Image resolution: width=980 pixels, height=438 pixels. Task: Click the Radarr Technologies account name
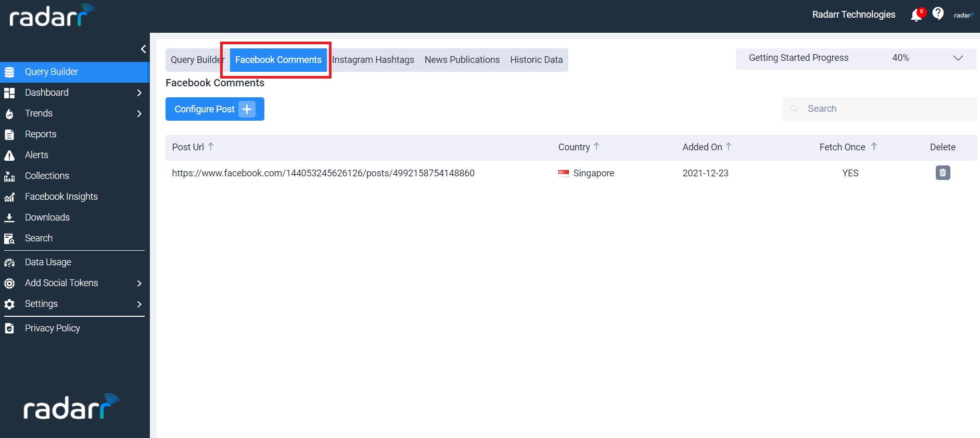point(854,15)
